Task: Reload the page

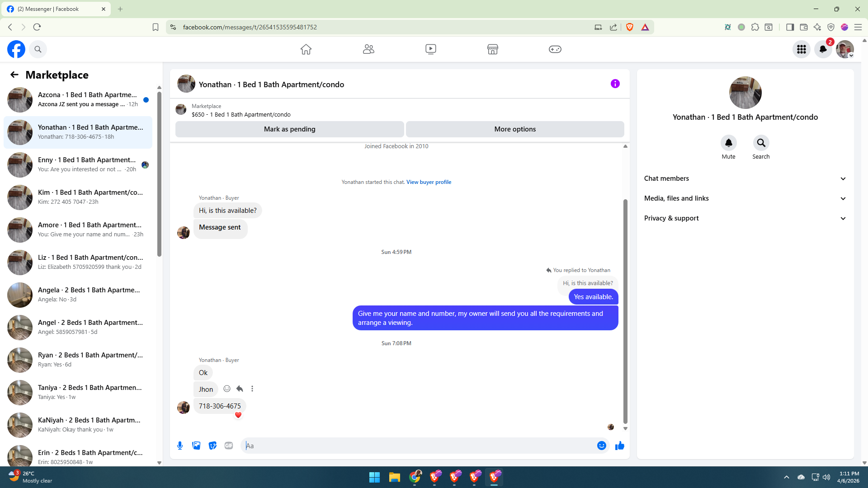Action: pyautogui.click(x=37, y=27)
